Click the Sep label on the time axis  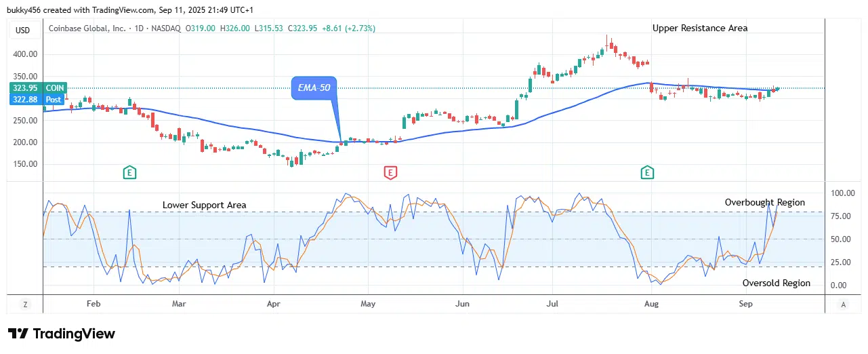pyautogui.click(x=745, y=304)
